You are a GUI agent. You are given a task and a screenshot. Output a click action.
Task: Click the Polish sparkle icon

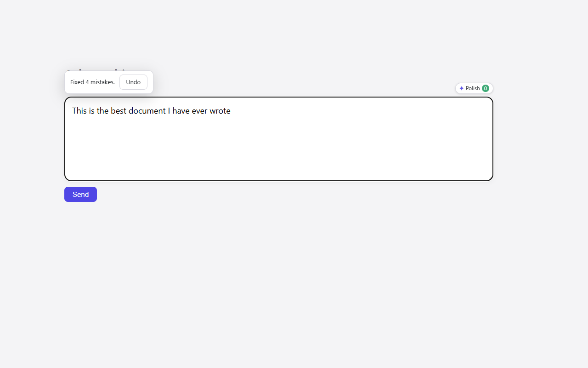click(462, 88)
